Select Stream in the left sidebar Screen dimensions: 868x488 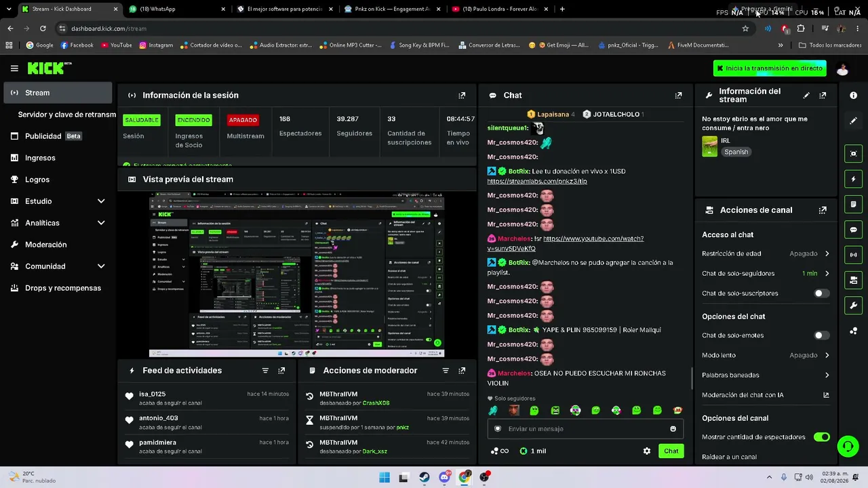pos(58,93)
